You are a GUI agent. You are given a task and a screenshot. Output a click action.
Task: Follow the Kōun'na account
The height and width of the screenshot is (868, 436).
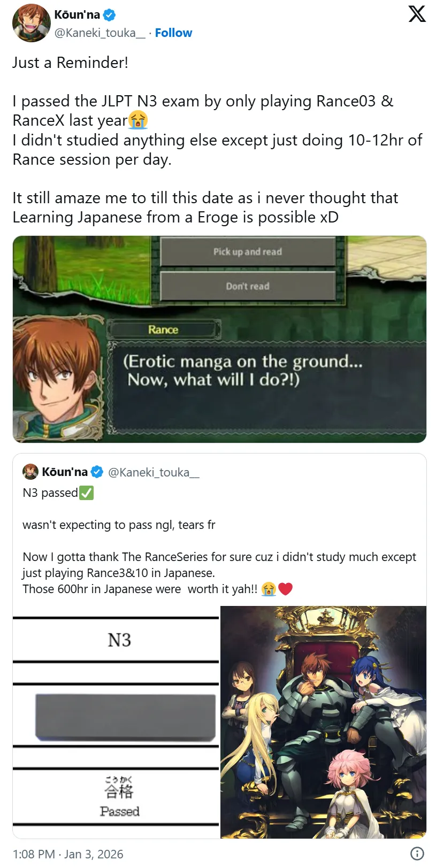(173, 33)
